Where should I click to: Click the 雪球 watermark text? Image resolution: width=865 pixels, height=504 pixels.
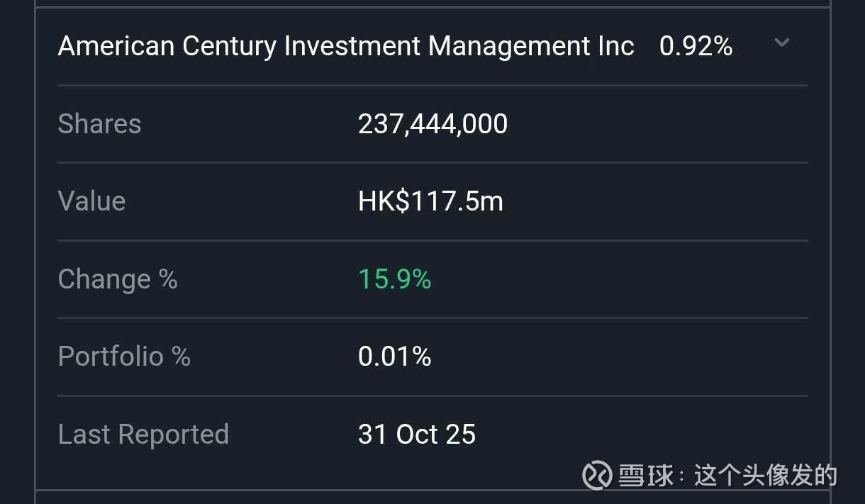(x=646, y=476)
